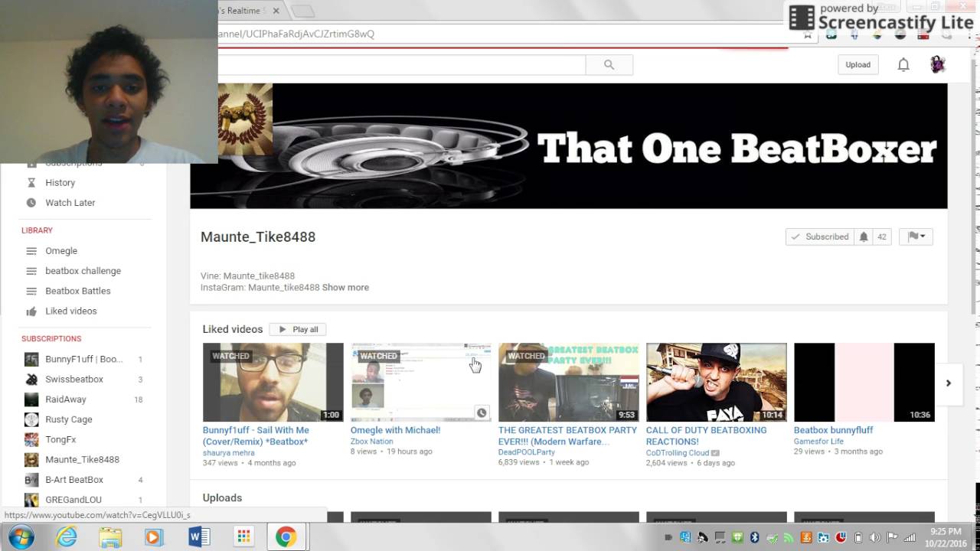Click the Upload button
This screenshot has width=980, height=551.
point(857,65)
